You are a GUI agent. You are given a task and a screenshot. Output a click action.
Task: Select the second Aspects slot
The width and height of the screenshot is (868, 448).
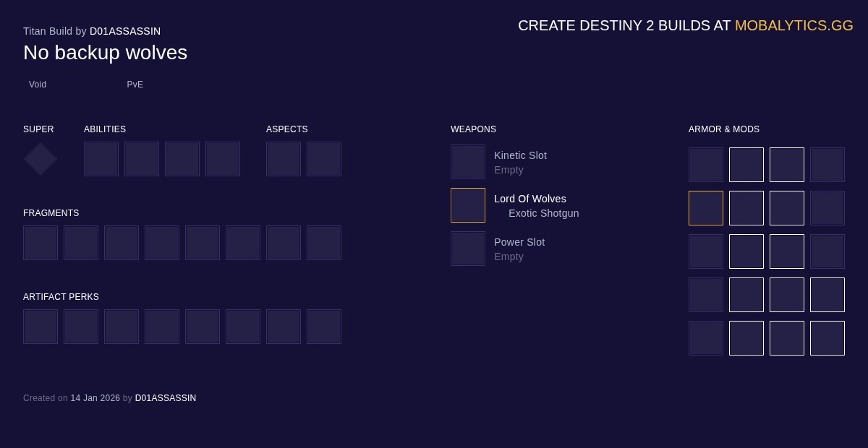pyautogui.click(x=324, y=159)
